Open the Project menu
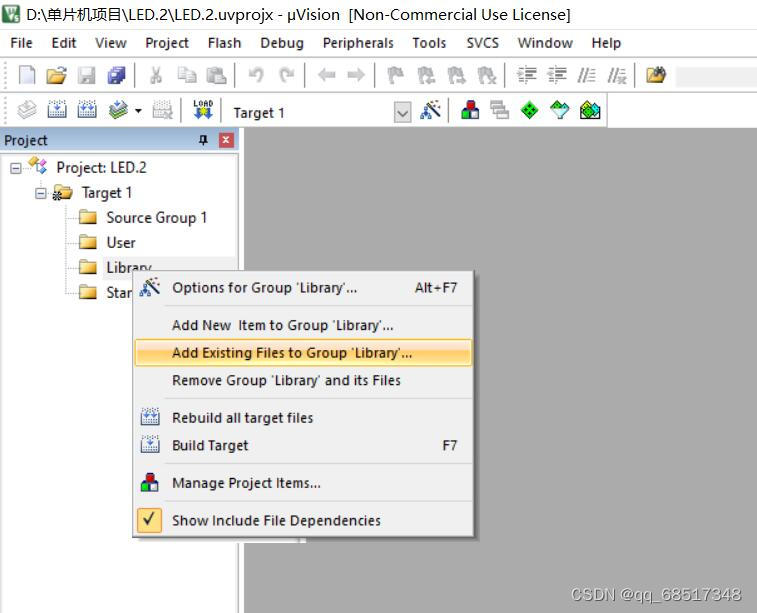The height and width of the screenshot is (613, 757). (x=167, y=43)
